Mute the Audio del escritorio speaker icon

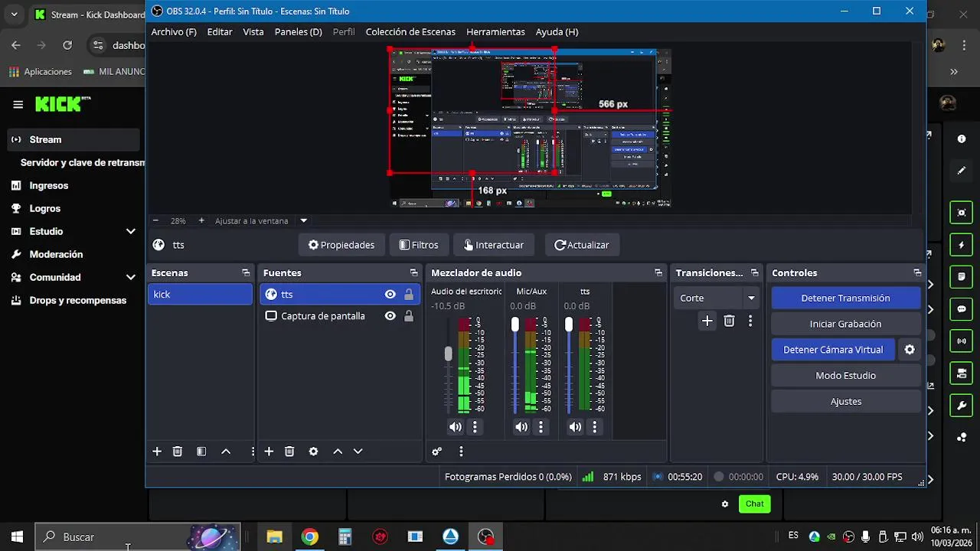(x=456, y=427)
